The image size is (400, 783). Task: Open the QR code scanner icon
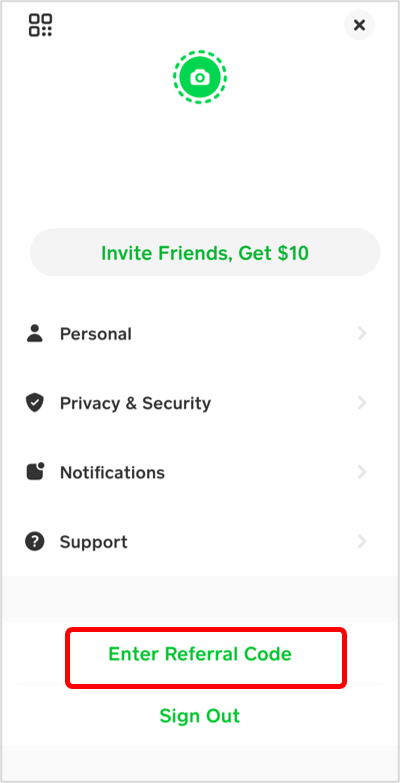point(40,25)
